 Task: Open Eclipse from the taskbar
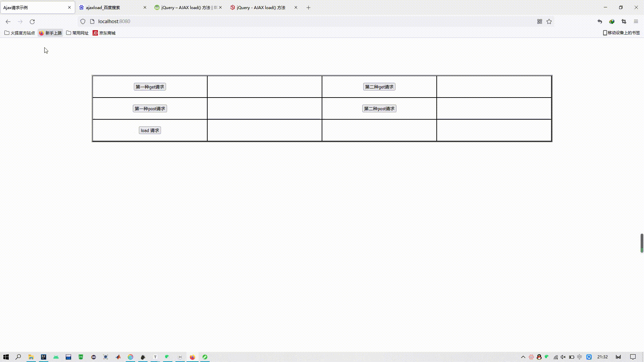tap(93, 357)
